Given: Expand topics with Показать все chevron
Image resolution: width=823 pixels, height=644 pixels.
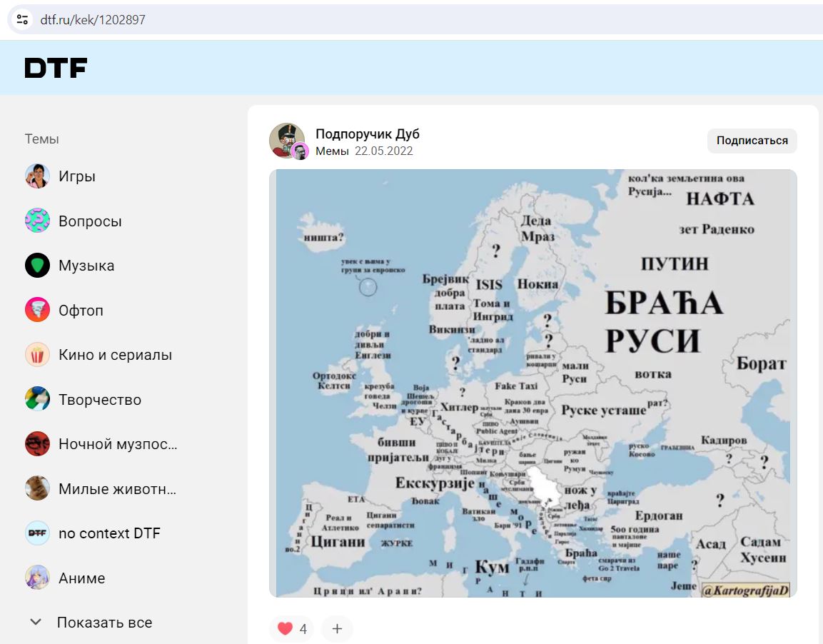Looking at the screenshot, I should 36,622.
